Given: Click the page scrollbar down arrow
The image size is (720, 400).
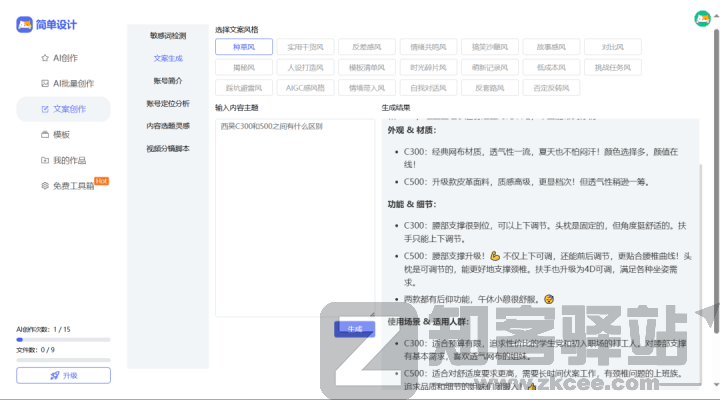Looking at the screenshot, I should tap(716, 385).
